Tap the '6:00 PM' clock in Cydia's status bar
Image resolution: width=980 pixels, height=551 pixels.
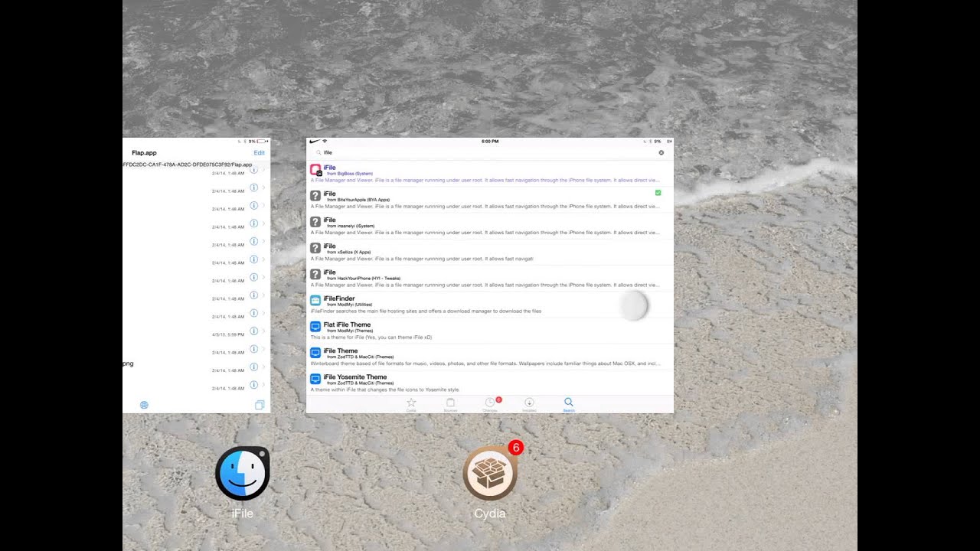(x=490, y=142)
